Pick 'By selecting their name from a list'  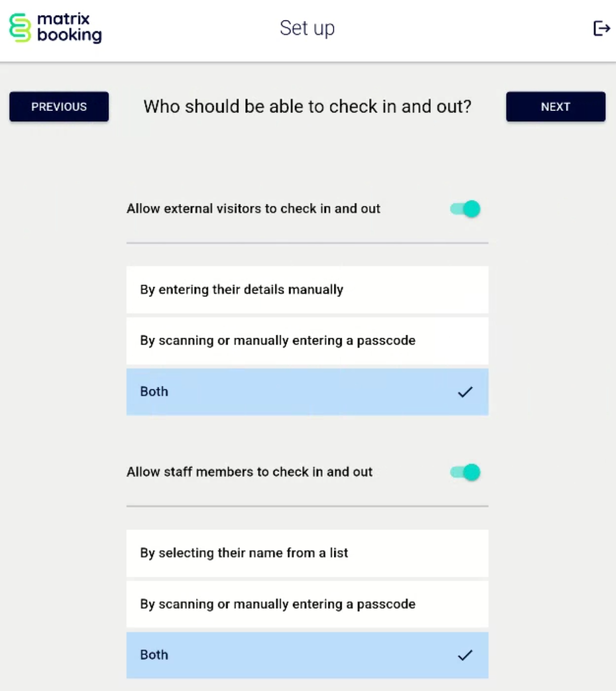(x=308, y=553)
